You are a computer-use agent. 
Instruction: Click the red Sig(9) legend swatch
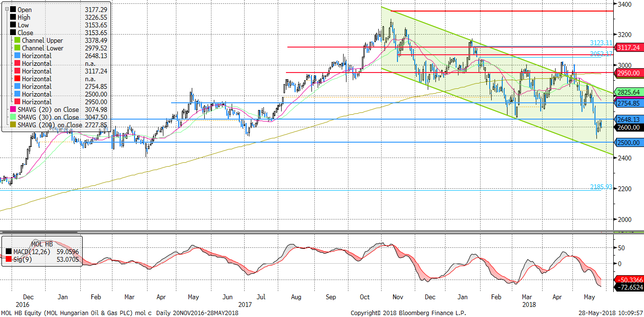pyautogui.click(x=9, y=258)
